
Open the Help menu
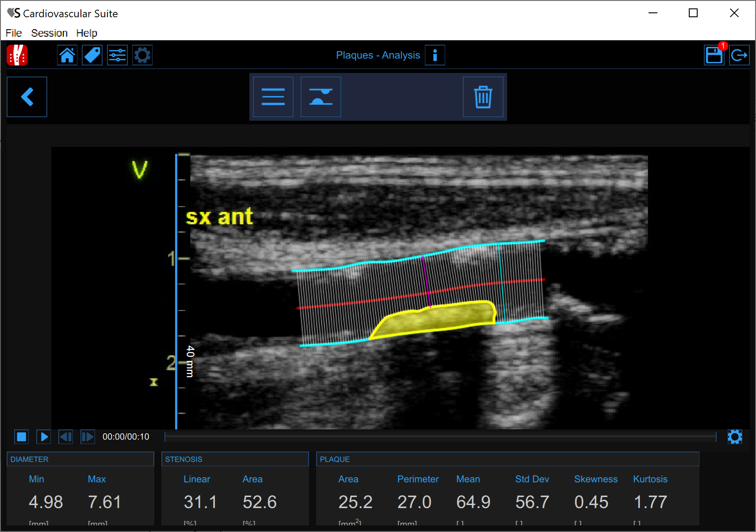[x=87, y=33]
